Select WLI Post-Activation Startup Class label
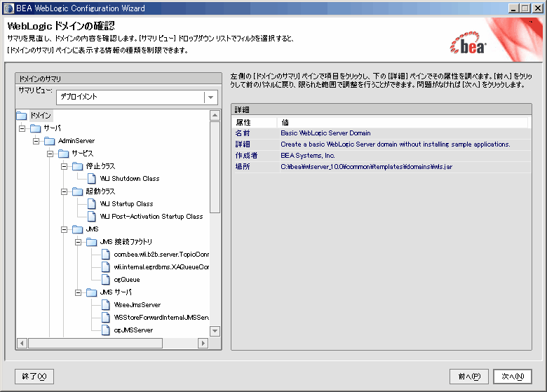Screen dimensions: 547x392 pos(151,216)
